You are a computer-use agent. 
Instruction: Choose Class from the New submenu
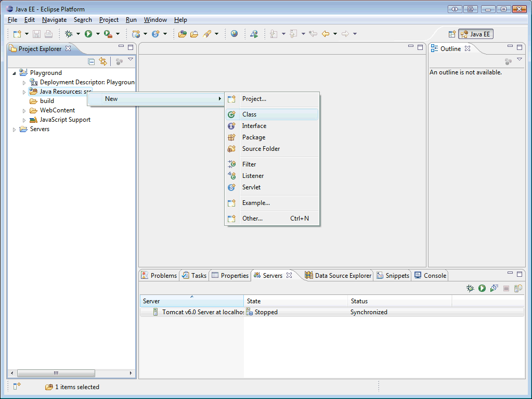point(272,114)
